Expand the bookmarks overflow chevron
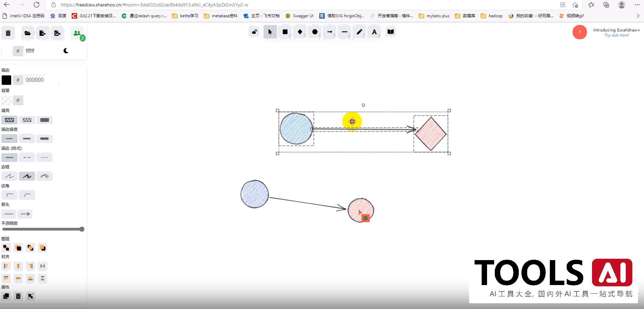The width and height of the screenshot is (644, 309). point(638,16)
